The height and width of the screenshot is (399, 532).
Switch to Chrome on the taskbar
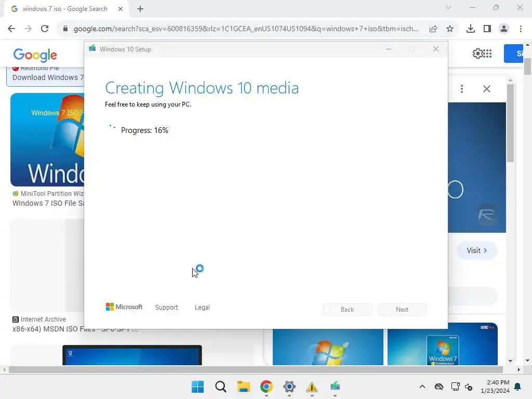pos(267,387)
